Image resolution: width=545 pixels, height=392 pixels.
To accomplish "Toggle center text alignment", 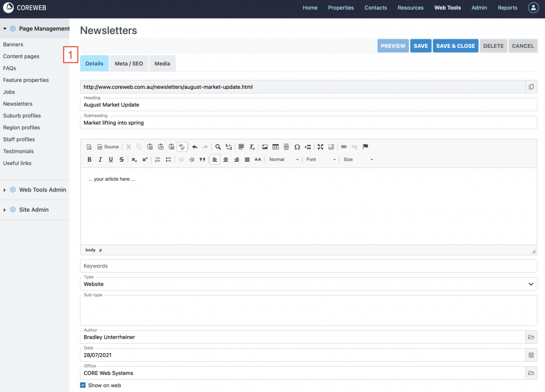I will (x=226, y=160).
